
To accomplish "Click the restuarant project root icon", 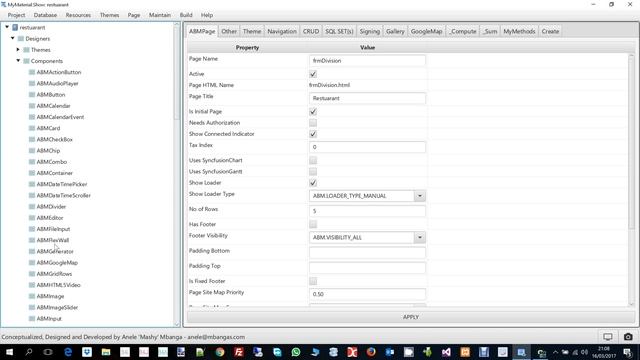I will click(x=15, y=27).
